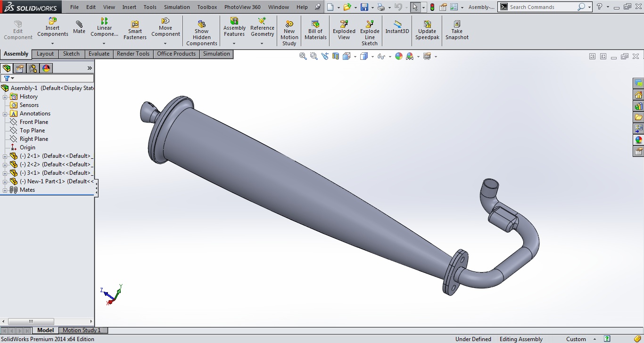Open the PhotoView 360 menu
The height and width of the screenshot is (343, 644).
(x=242, y=7)
